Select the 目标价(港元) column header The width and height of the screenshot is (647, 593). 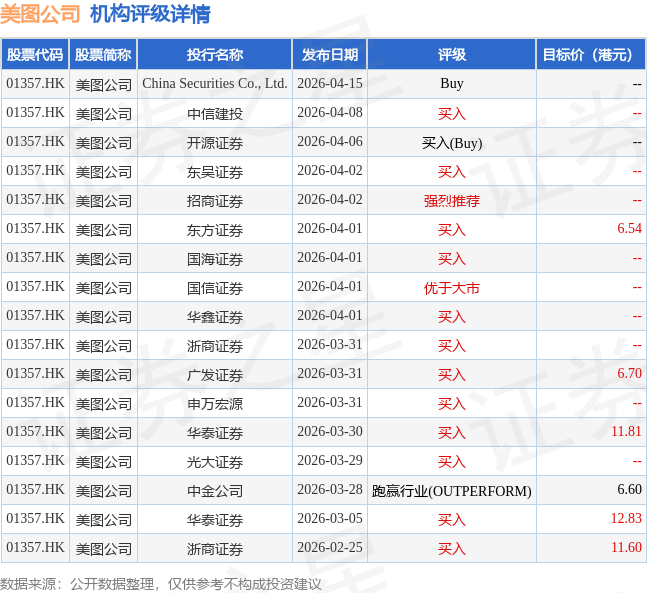pyautogui.click(x=591, y=54)
